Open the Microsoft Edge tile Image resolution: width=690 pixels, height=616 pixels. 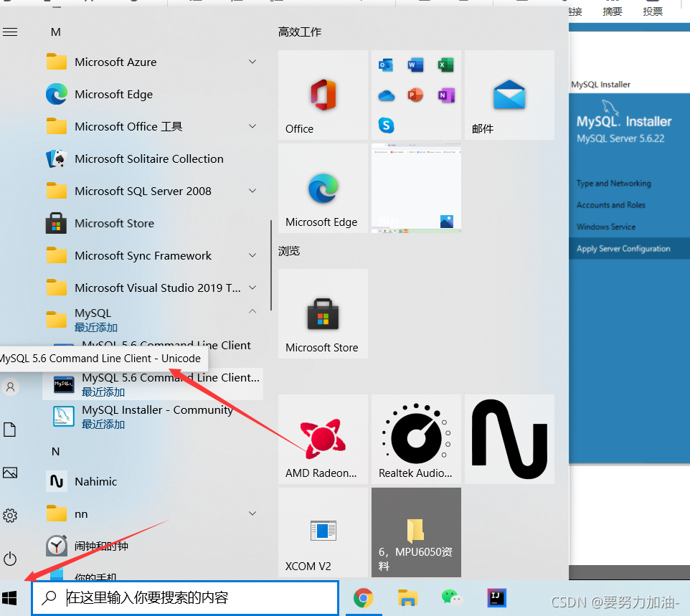323,189
